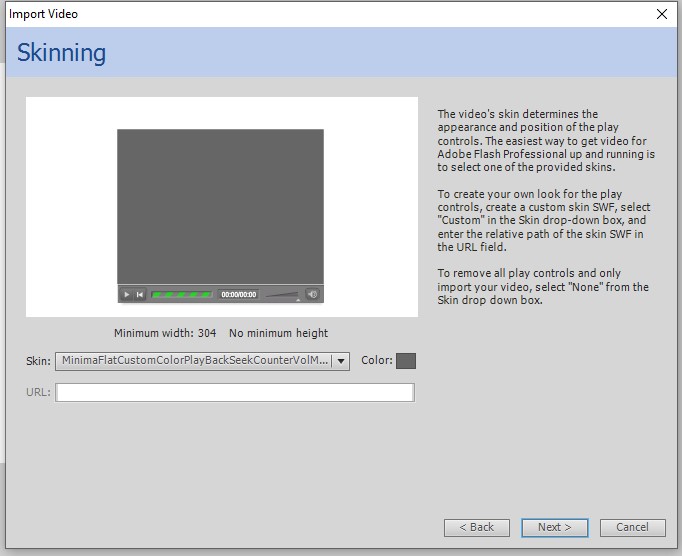Mute audio using speaker icon in preview
682x556 pixels.
[312, 295]
